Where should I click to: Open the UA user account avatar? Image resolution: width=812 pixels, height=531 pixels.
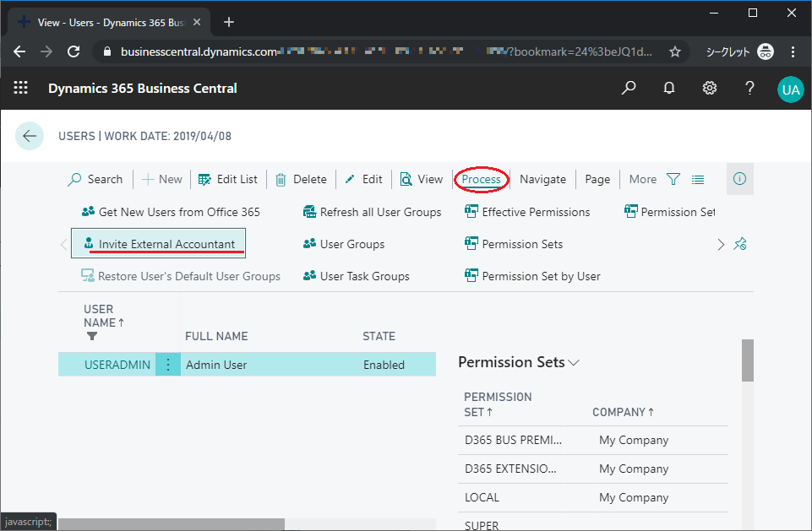[x=790, y=89]
